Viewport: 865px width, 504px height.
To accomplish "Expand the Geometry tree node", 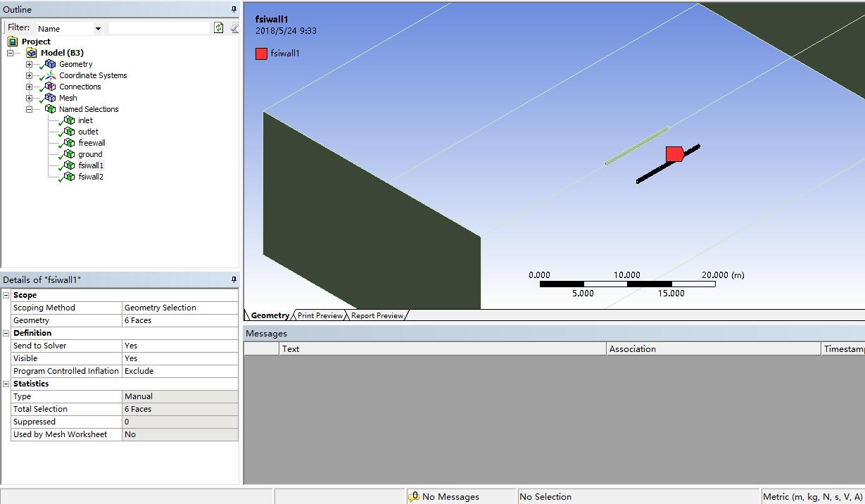I will point(29,64).
